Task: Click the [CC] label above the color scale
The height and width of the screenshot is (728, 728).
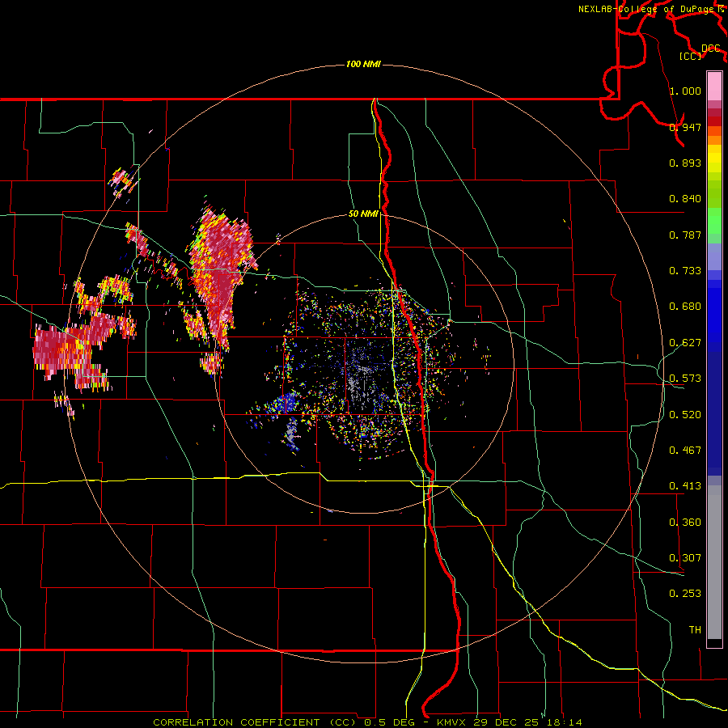Action: (x=691, y=56)
